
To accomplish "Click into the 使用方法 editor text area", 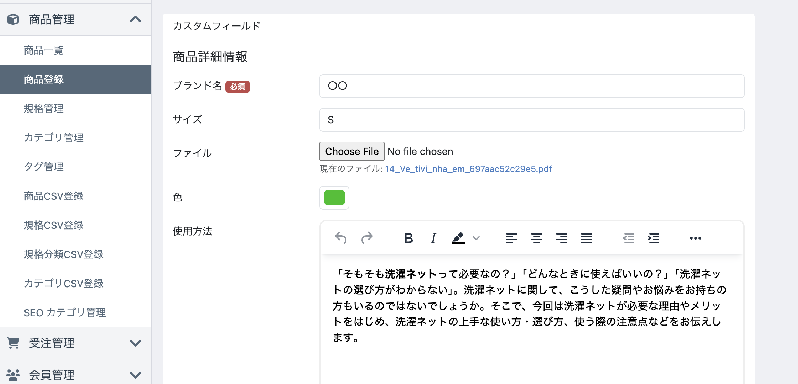I will [x=532, y=320].
